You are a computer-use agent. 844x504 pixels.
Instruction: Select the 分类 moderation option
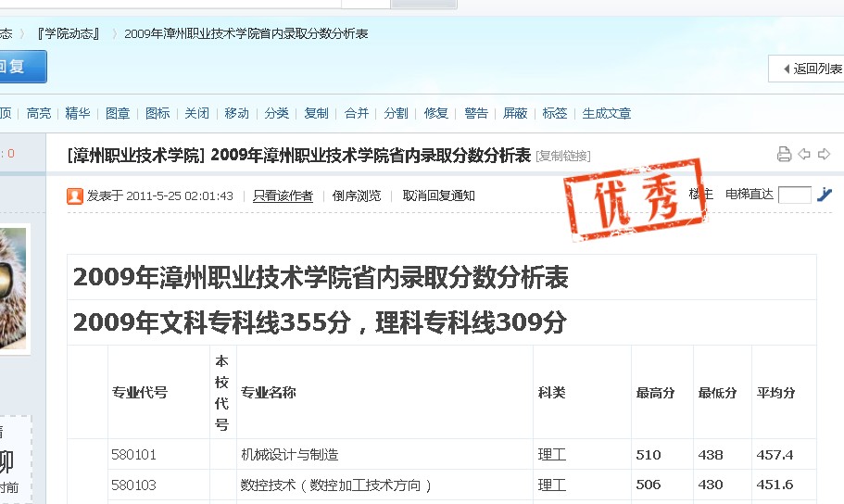click(277, 113)
